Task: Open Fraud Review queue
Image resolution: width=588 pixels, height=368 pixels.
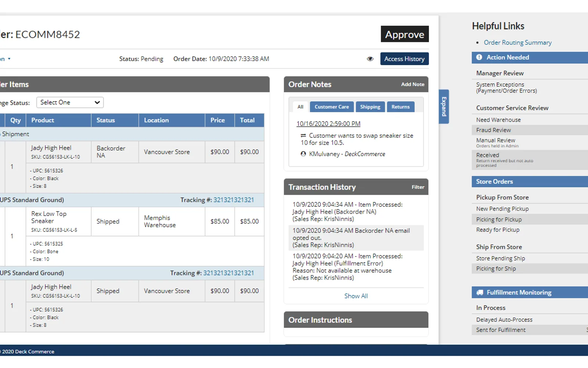Action: (x=493, y=130)
